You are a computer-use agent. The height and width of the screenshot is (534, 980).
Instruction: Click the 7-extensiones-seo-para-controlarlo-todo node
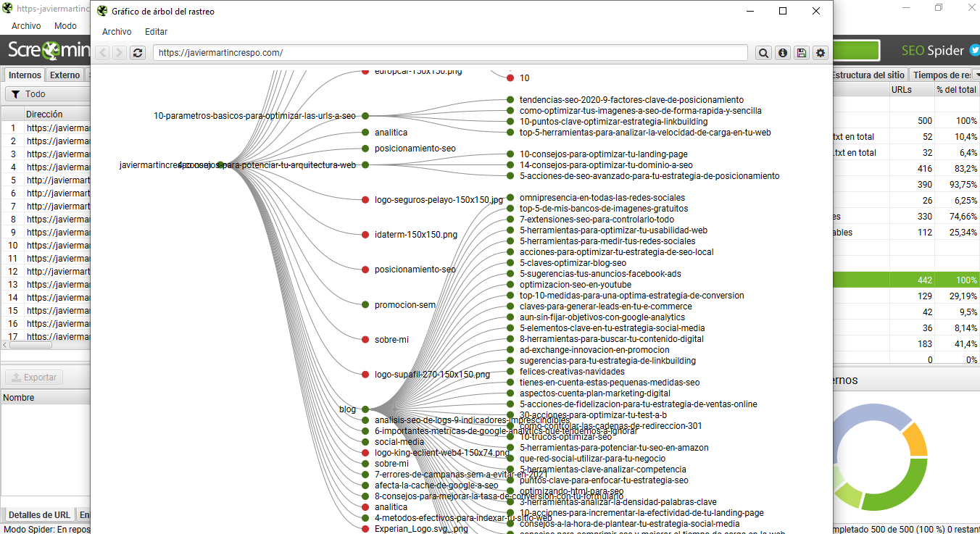[x=510, y=220]
